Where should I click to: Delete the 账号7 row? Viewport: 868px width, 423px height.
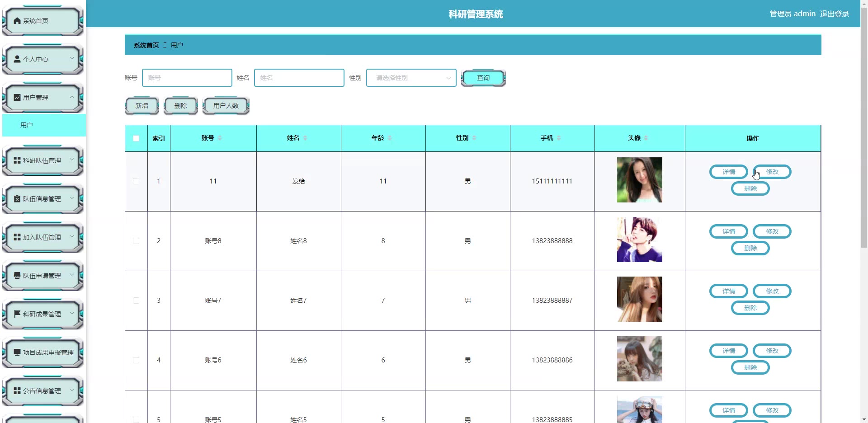point(750,308)
